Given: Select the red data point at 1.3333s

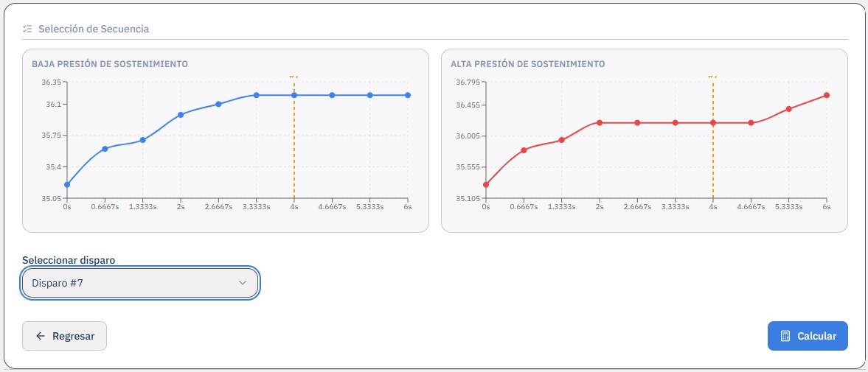Looking at the screenshot, I should click(x=562, y=140).
